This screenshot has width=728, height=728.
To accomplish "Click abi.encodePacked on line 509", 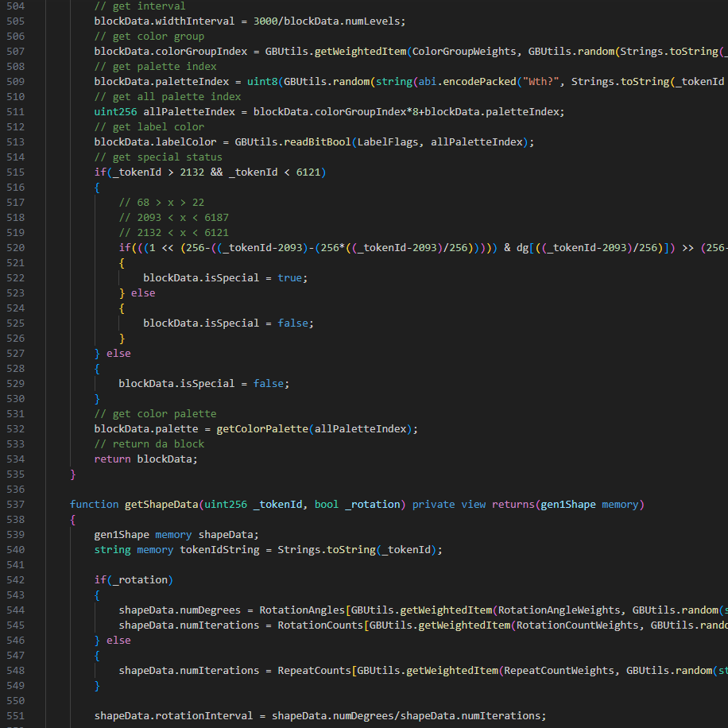I will pyautogui.click(x=467, y=82).
